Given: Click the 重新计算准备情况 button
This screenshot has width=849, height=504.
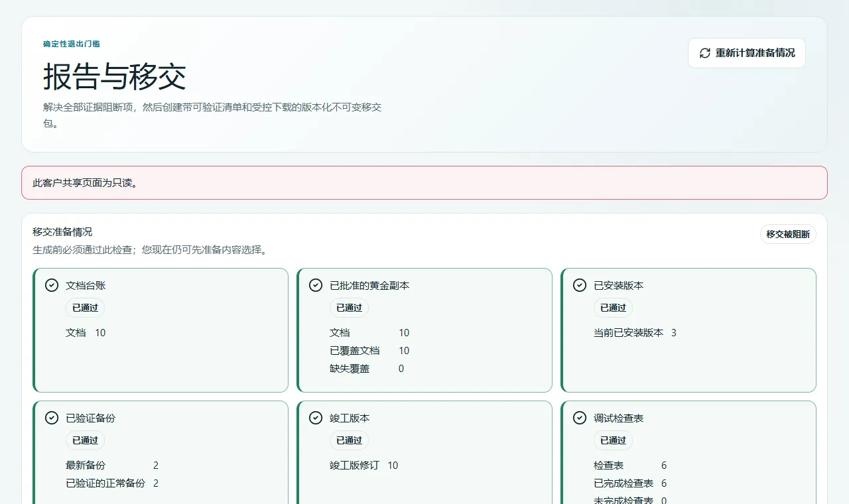Looking at the screenshot, I should point(747,53).
